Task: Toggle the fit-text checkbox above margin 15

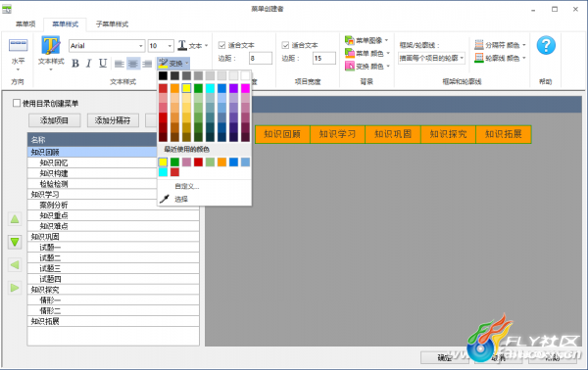Action: pos(285,45)
